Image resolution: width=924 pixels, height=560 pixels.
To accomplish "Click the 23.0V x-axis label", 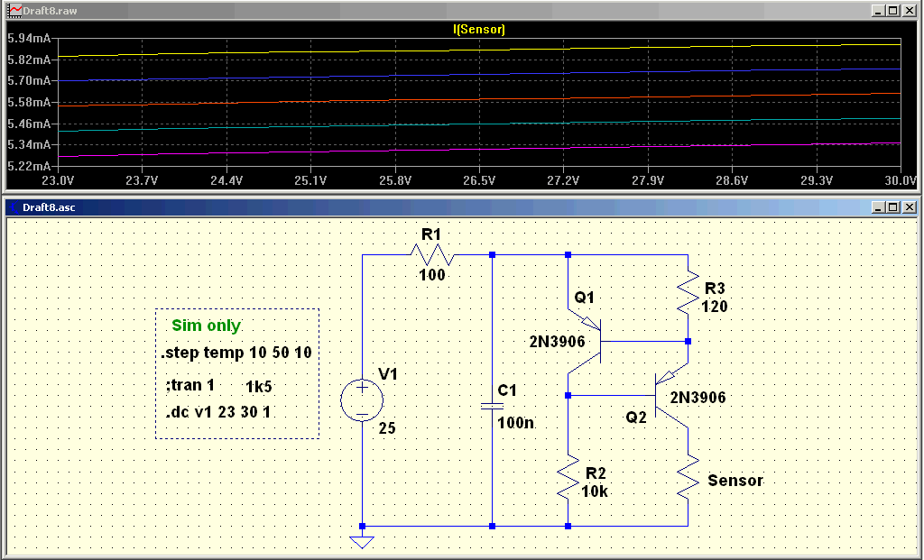I will (x=58, y=180).
